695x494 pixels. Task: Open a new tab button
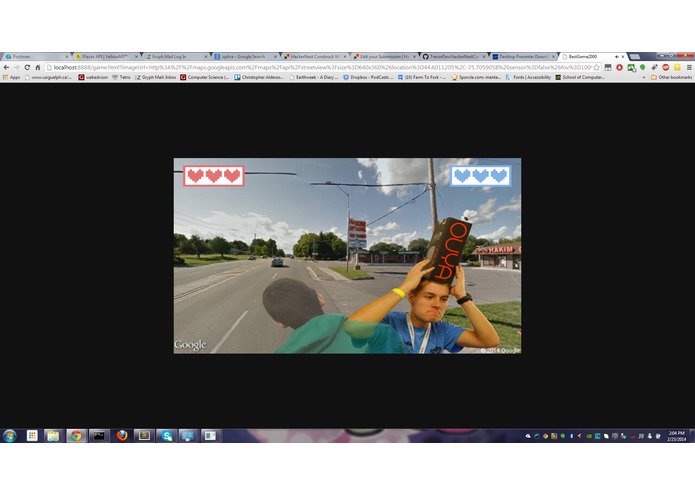pyautogui.click(x=635, y=57)
